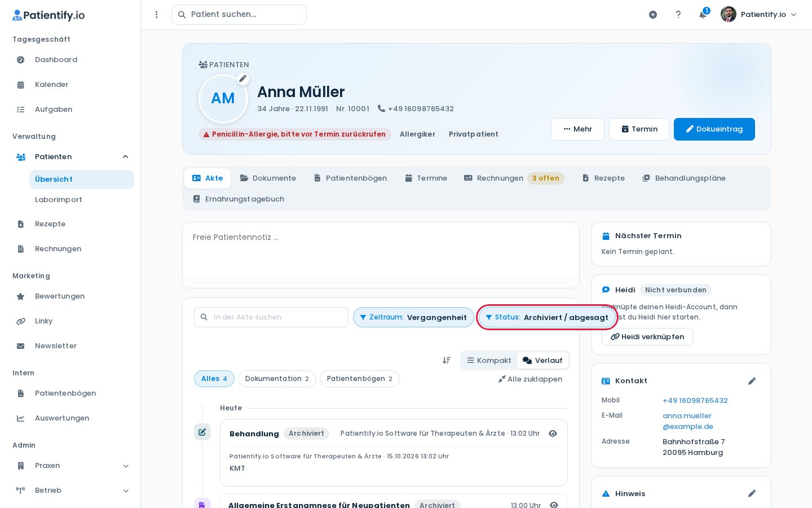The image size is (812, 508).
Task: Edit Hinweis section with pencil icon
Action: coord(752,493)
